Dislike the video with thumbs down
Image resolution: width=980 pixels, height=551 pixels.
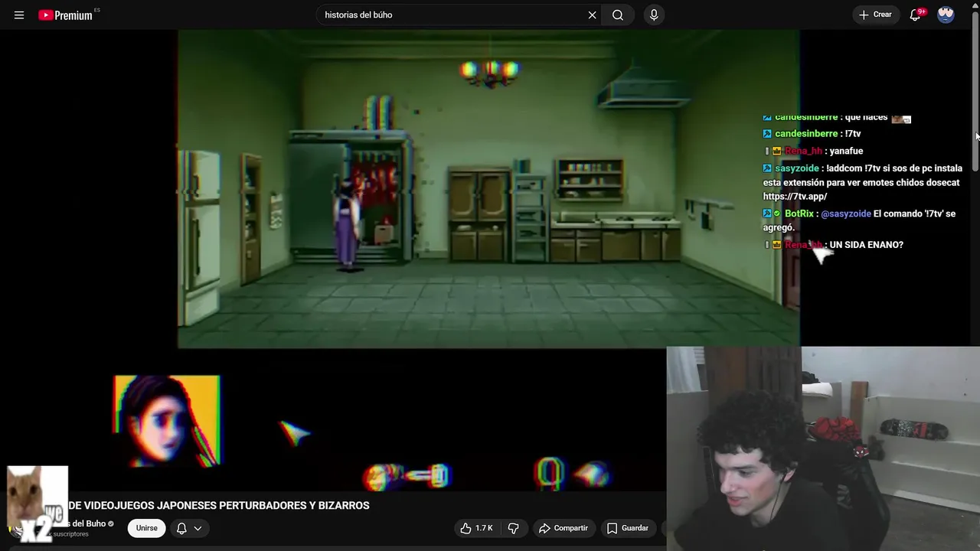513,528
